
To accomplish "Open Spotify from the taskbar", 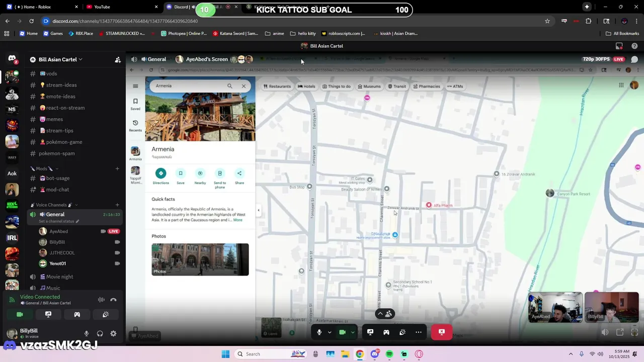I will (389, 354).
